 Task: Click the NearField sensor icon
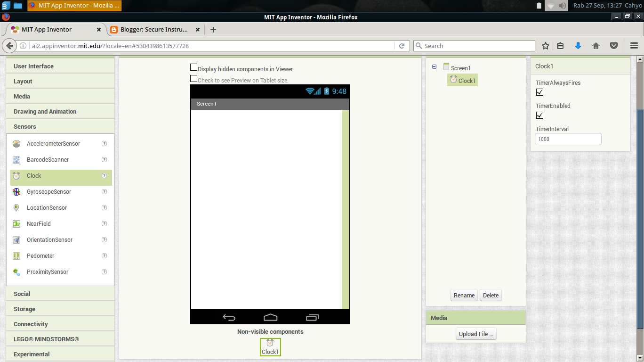point(16,223)
